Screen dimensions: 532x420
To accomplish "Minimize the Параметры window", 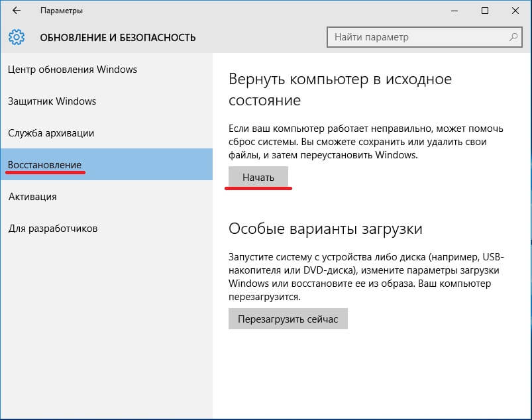I will pos(455,11).
